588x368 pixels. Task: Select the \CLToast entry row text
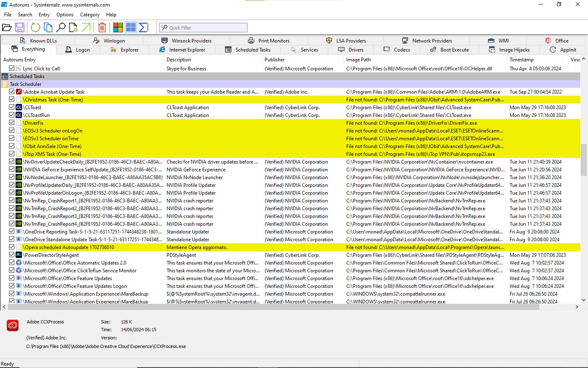coord(32,108)
